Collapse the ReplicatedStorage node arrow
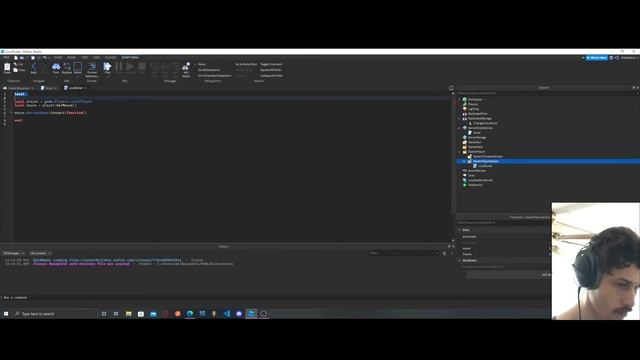640x360 pixels. coord(460,119)
